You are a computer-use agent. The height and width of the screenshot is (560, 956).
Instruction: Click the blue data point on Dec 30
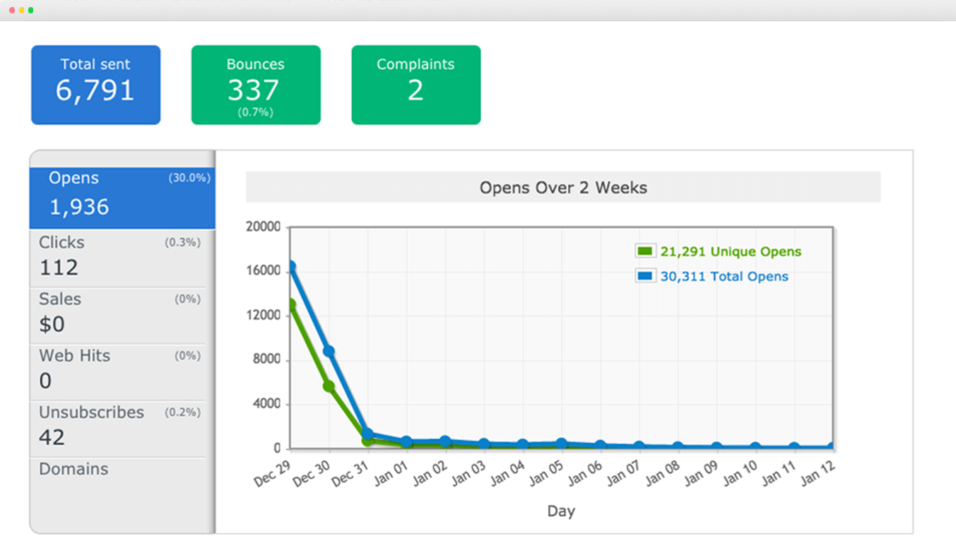coord(329,351)
